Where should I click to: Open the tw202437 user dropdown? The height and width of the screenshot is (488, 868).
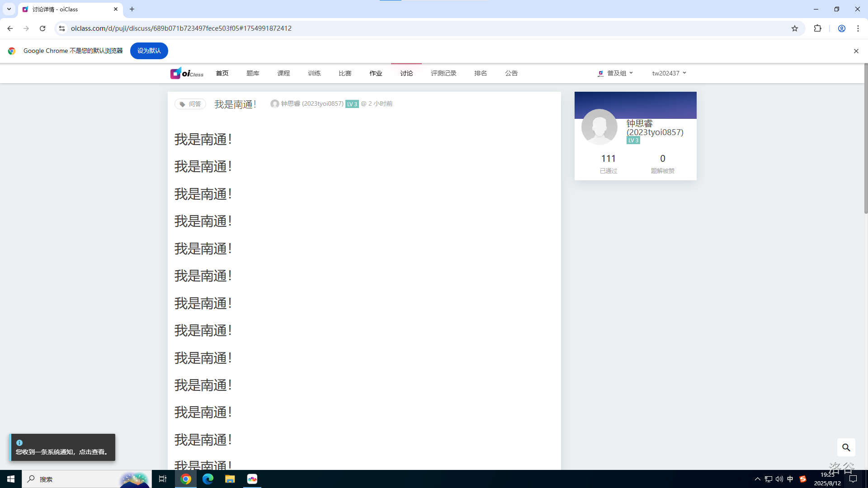coord(669,73)
